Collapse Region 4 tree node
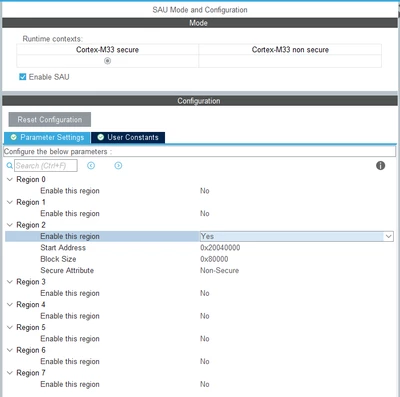The image size is (400, 397). (x=10, y=304)
